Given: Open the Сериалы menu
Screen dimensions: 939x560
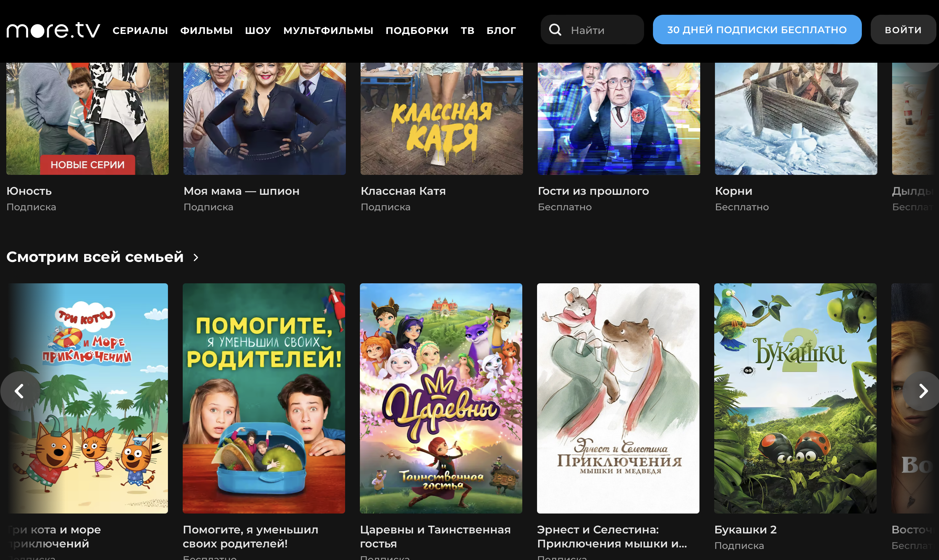Looking at the screenshot, I should point(140,30).
